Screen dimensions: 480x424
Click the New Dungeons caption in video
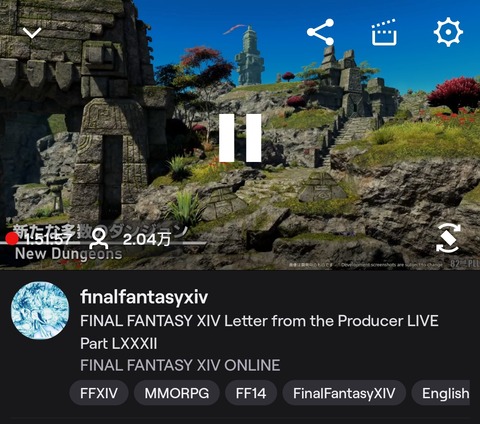[x=69, y=254]
